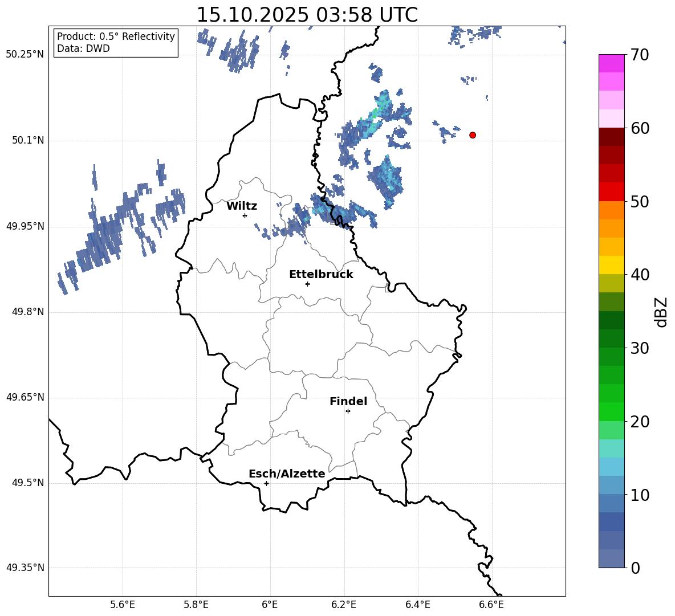The height and width of the screenshot is (616, 675).
Task: Click the Wiltz city label
Action: click(x=242, y=206)
